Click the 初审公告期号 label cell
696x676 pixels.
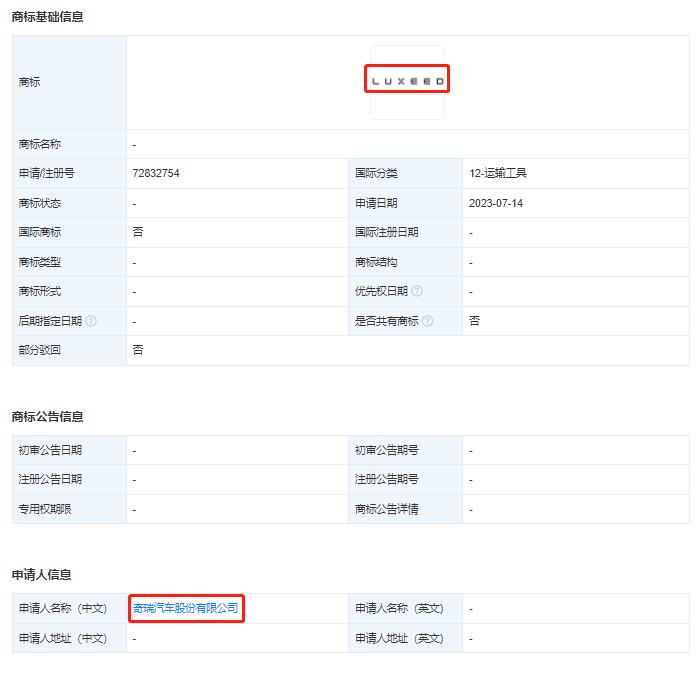point(405,450)
